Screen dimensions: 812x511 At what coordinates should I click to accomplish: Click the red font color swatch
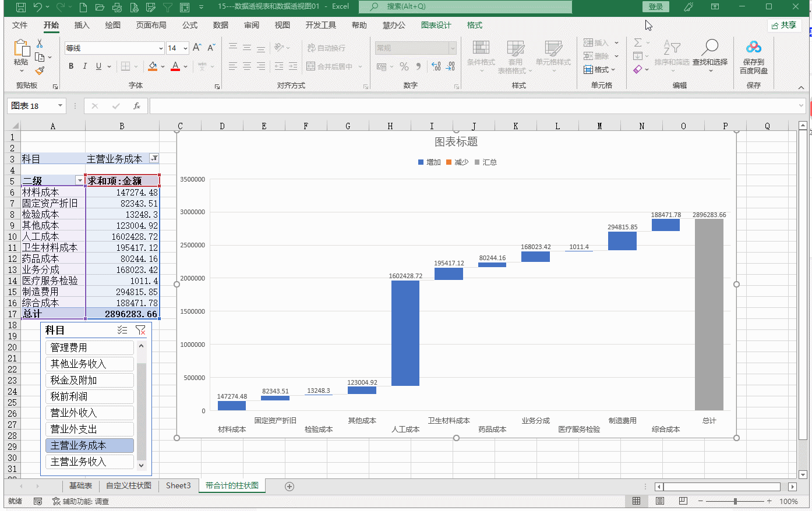[x=175, y=66]
